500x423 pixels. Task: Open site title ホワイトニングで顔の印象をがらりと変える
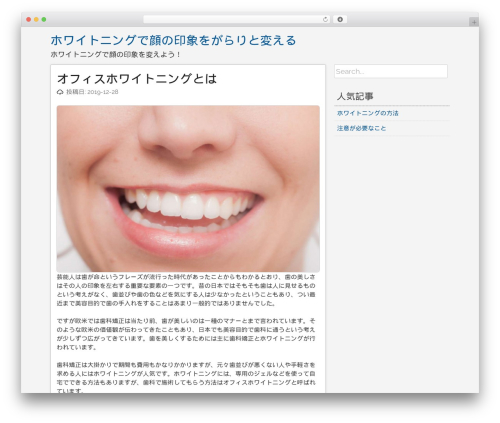173,40
